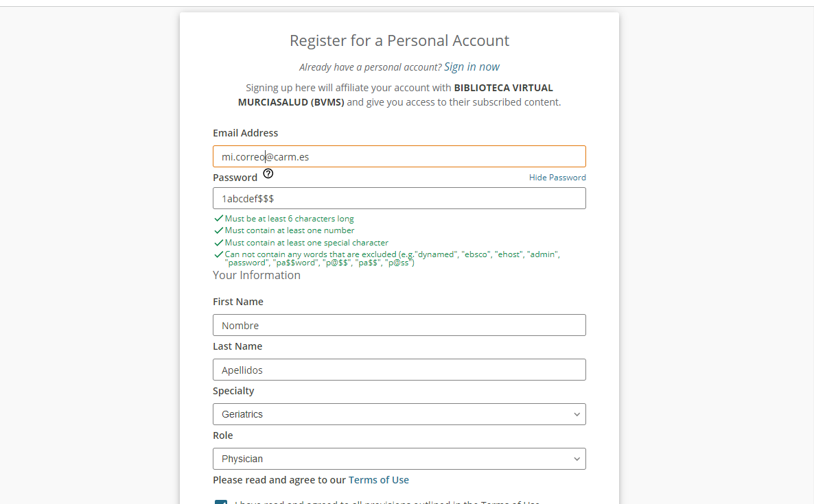The height and width of the screenshot is (504, 814).
Task: Click the Role field label
Action: (222, 435)
